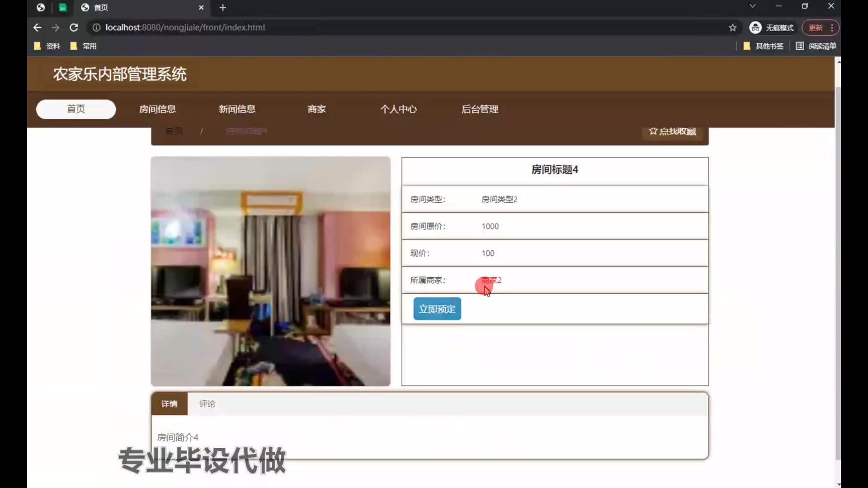Click the room photo thumbnail
868x488 pixels.
coord(270,271)
